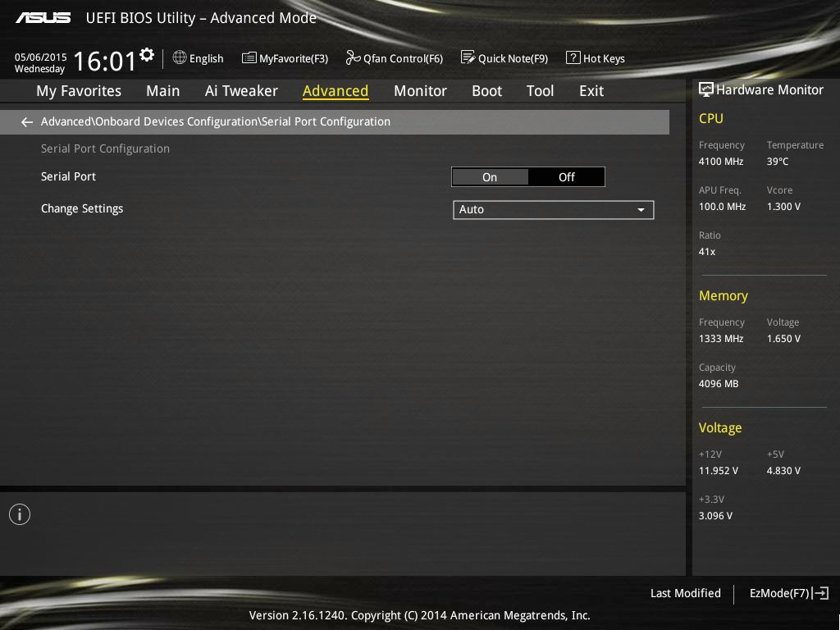Click the CPU section heading
The image size is (840, 630).
click(711, 118)
